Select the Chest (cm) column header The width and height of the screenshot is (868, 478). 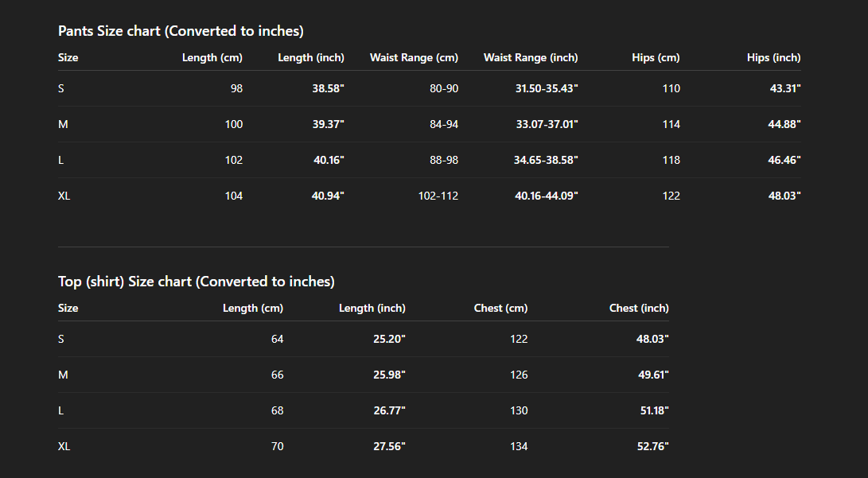click(500, 309)
